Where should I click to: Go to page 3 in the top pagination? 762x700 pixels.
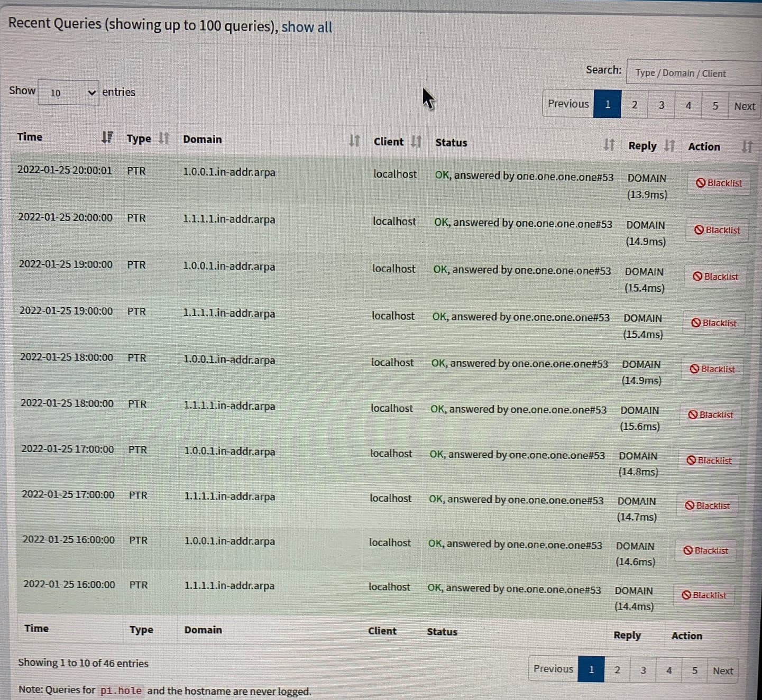(x=662, y=105)
